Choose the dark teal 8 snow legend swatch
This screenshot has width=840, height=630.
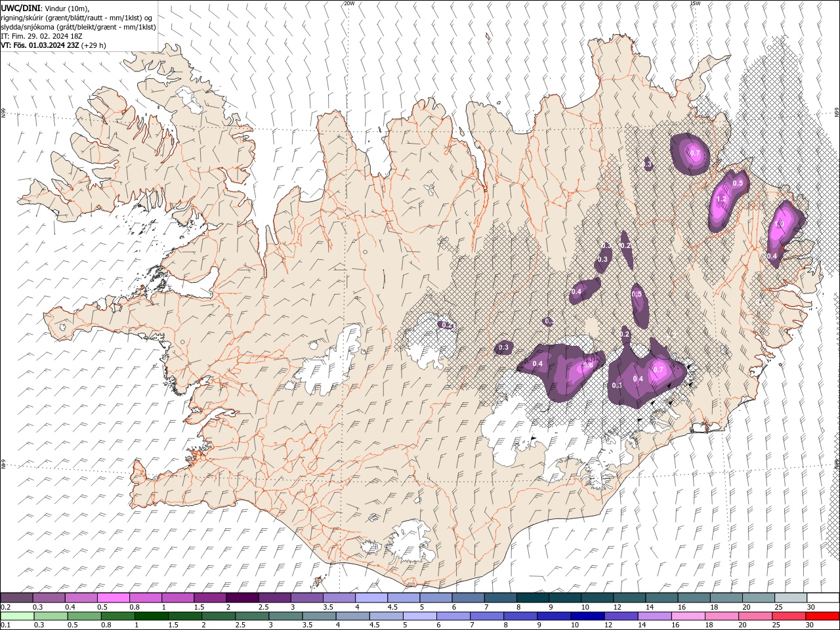point(532,598)
